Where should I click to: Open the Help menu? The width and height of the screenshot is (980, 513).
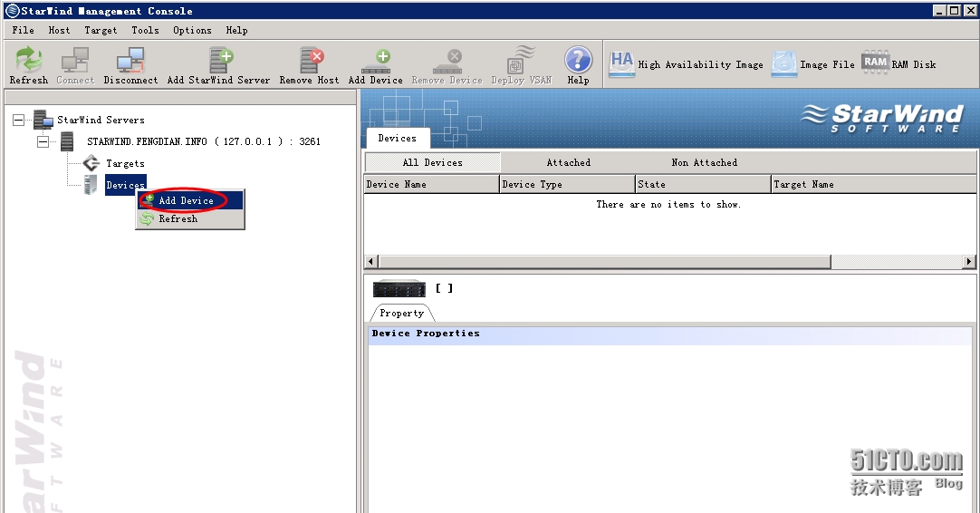pyautogui.click(x=237, y=30)
